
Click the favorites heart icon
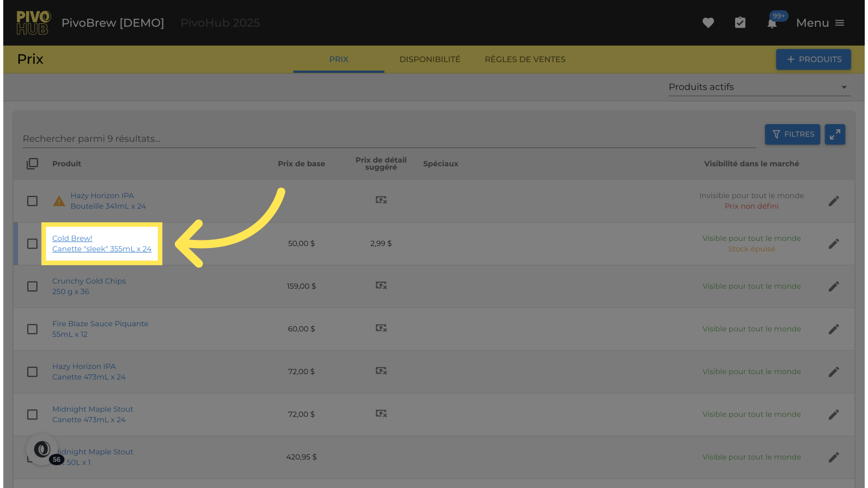[708, 23]
